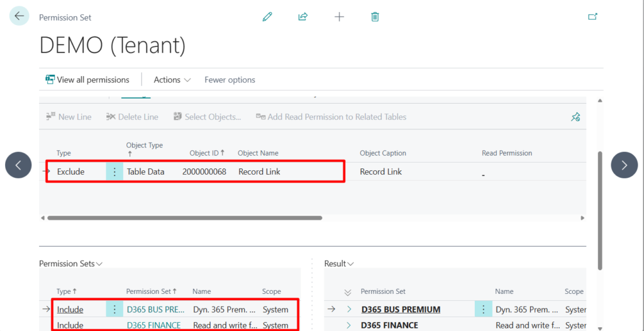Click the pin icon in lines toolbar
Image resolution: width=644 pixels, height=331 pixels.
tap(575, 117)
